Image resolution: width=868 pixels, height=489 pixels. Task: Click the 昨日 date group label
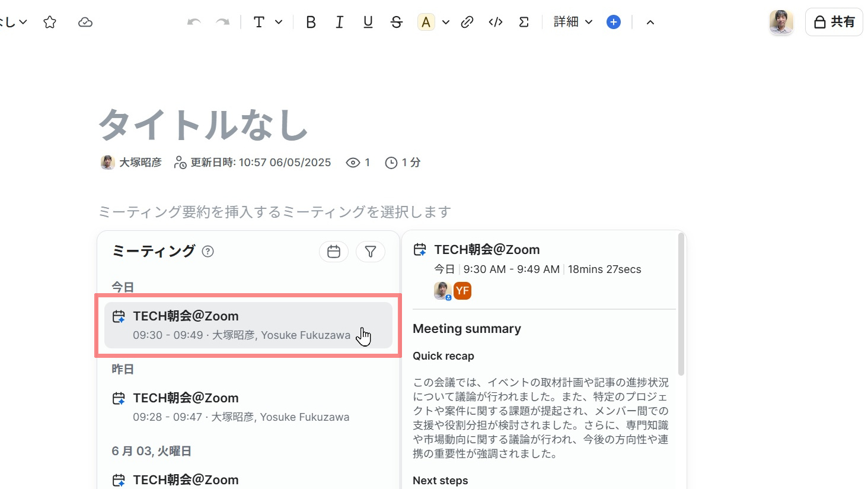click(x=123, y=369)
